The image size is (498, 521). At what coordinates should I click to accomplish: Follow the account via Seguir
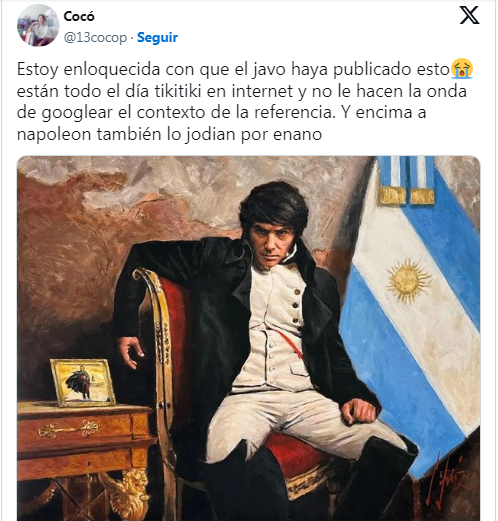pyautogui.click(x=157, y=37)
